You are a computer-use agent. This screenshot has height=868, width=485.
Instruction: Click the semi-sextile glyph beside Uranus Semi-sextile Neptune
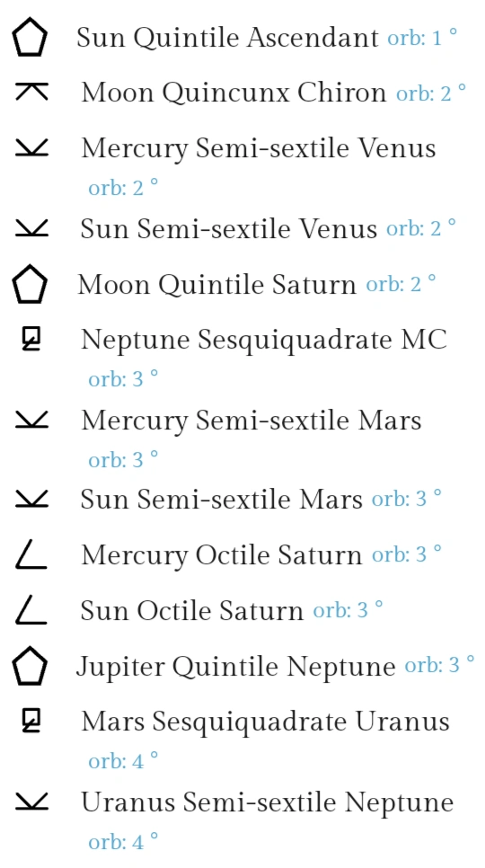pos(31,802)
